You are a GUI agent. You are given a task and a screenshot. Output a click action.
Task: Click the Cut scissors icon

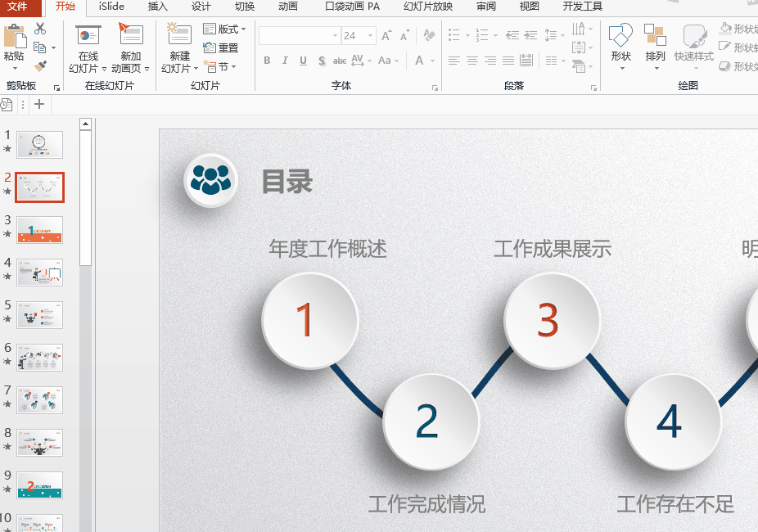pyautogui.click(x=40, y=29)
